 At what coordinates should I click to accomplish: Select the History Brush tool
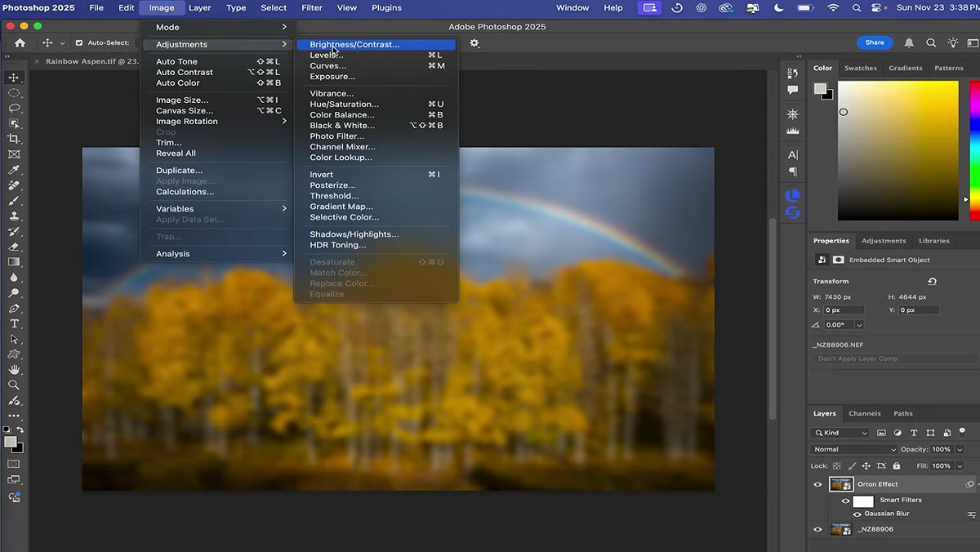(x=14, y=231)
